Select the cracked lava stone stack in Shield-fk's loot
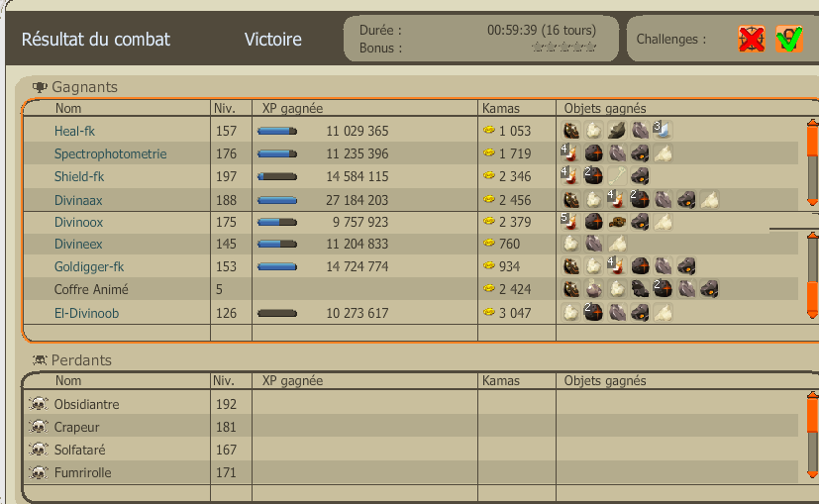This screenshot has height=504, width=819. [x=593, y=176]
